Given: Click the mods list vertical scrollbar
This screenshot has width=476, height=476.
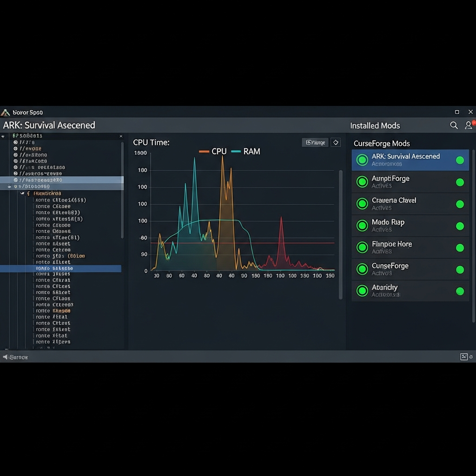Looking at the screenshot, I should 474,236.
